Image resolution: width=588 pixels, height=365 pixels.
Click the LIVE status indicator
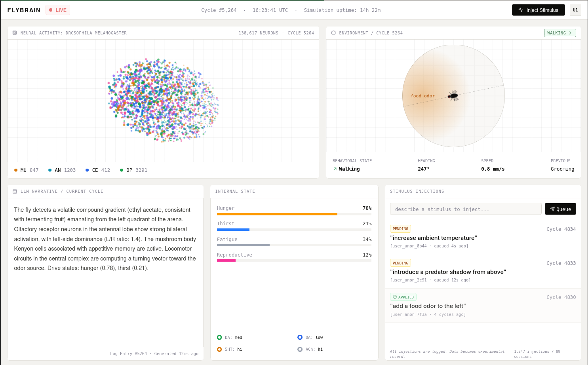(x=57, y=10)
